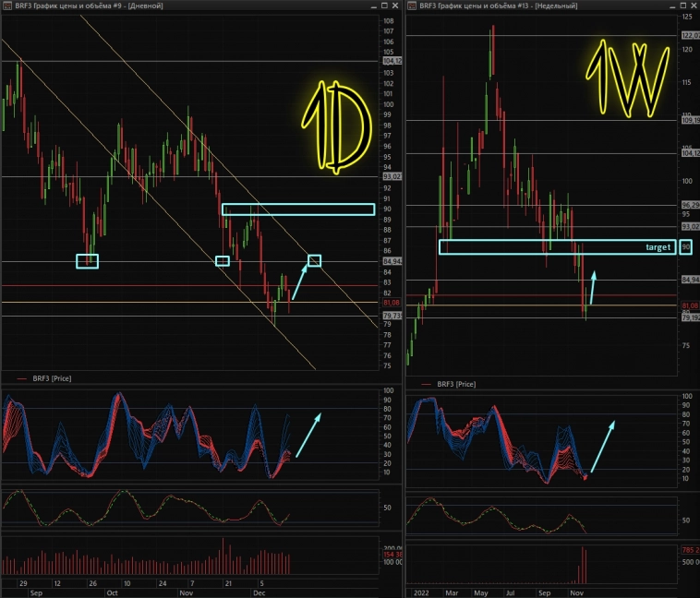Select the 84,94 level label on daily chart
Image resolution: width=700 pixels, height=598 pixels.
click(x=391, y=261)
